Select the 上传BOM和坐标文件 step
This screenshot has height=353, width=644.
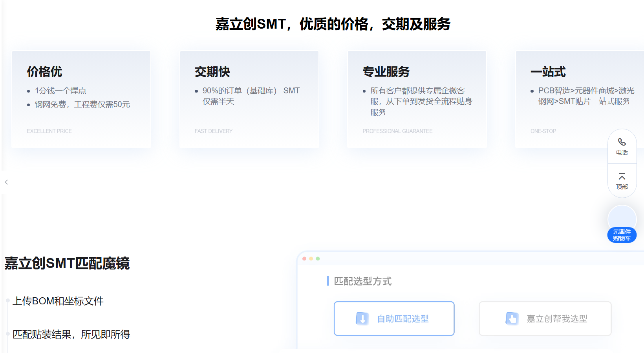pos(58,301)
